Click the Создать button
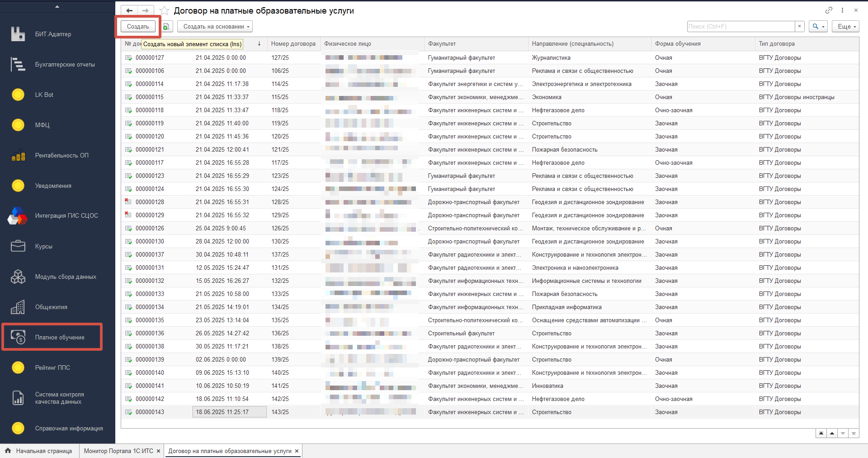 pyautogui.click(x=138, y=27)
